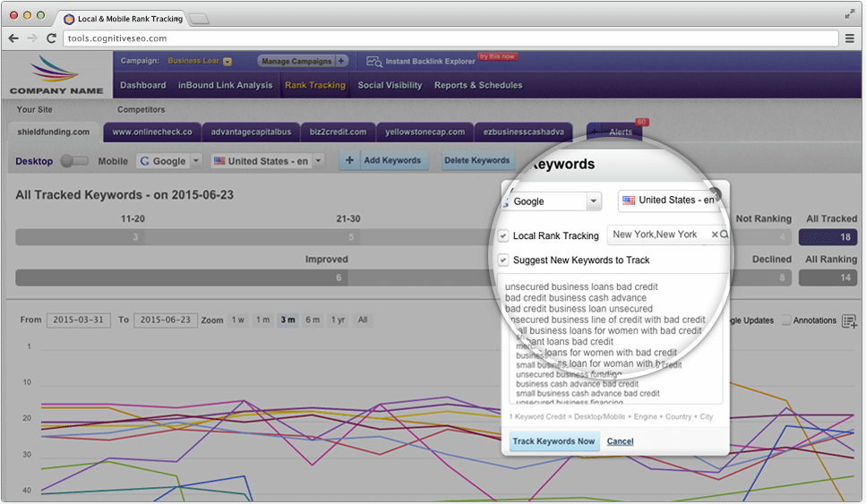The image size is (866, 504).
Task: Open the browser hamburger menu
Action: 850,38
